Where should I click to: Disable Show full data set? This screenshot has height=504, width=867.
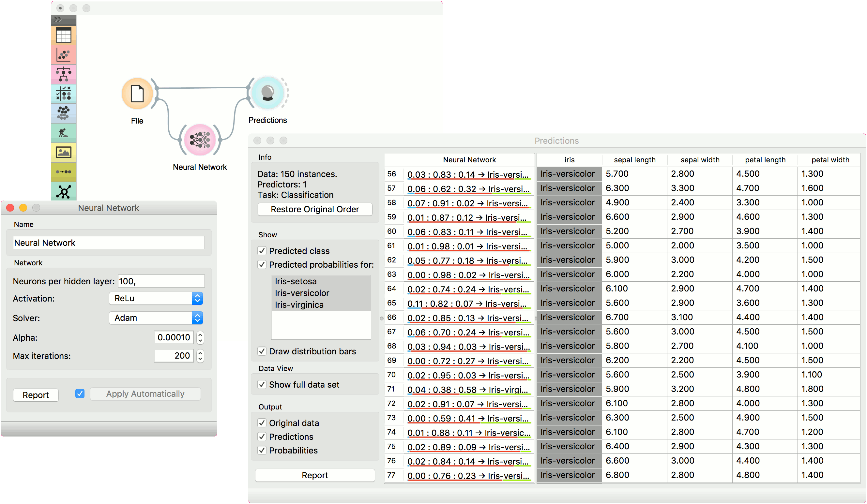262,384
